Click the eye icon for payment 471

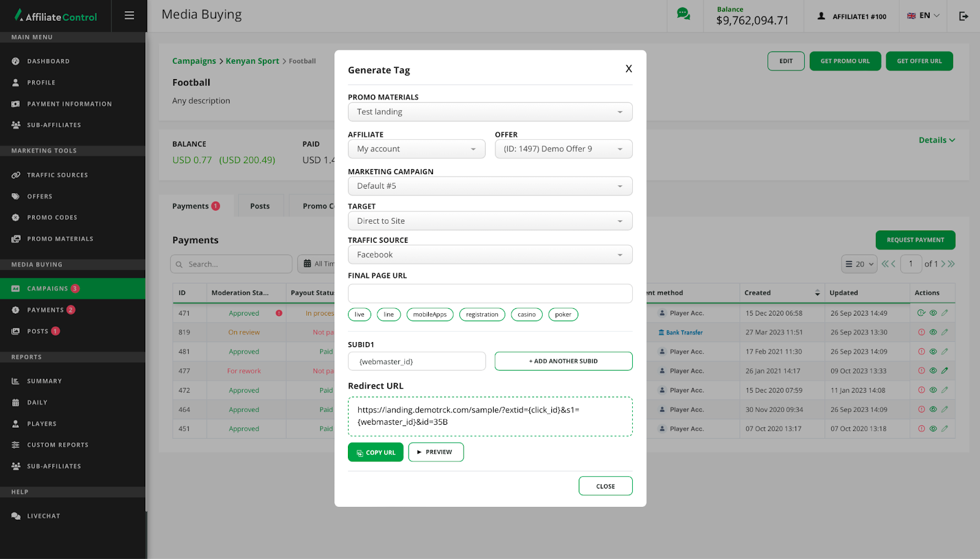click(933, 313)
